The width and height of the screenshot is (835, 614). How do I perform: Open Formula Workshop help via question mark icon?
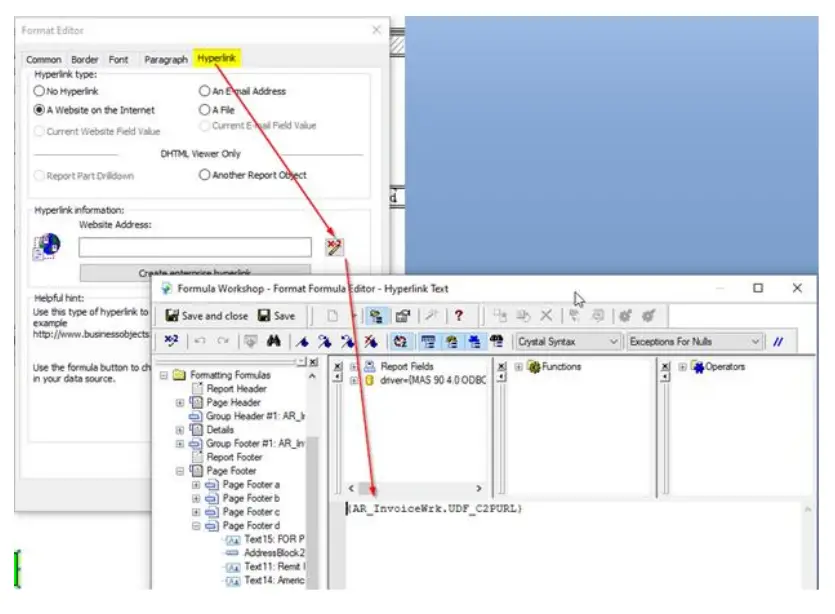point(458,317)
